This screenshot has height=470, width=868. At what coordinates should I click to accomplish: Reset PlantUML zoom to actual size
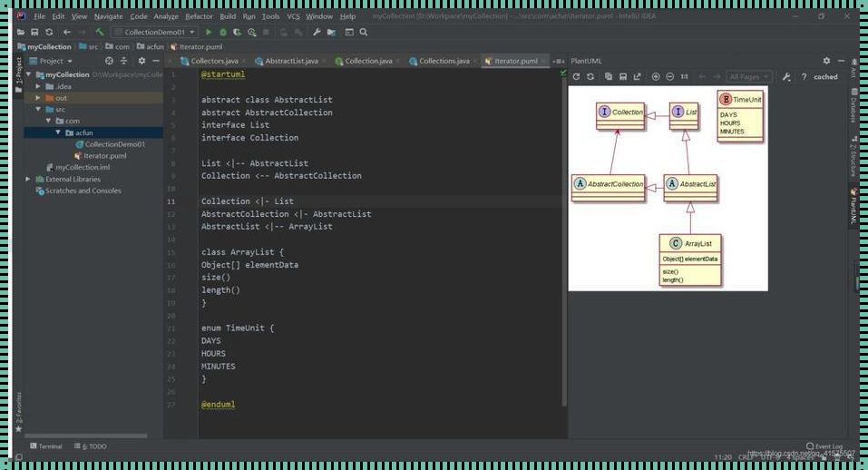coord(684,77)
